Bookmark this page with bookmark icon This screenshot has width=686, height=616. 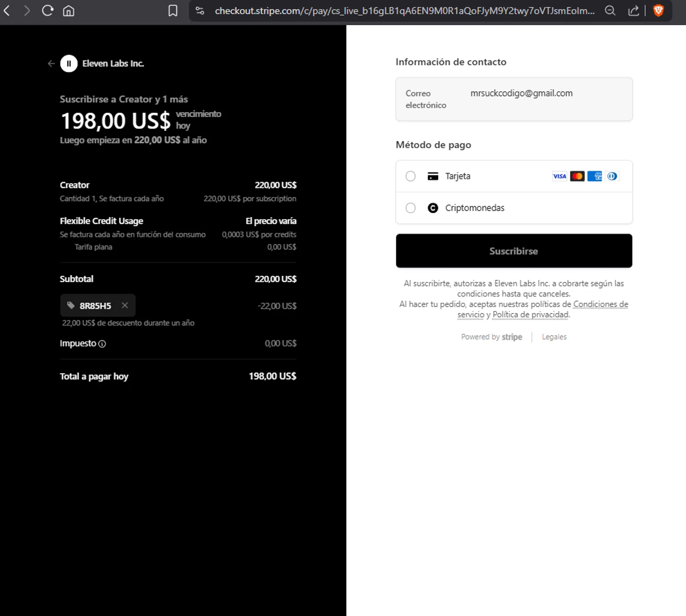click(x=173, y=11)
